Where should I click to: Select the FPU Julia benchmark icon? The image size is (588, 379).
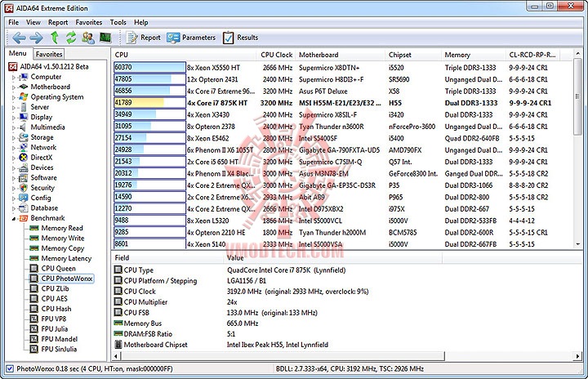[34, 329]
